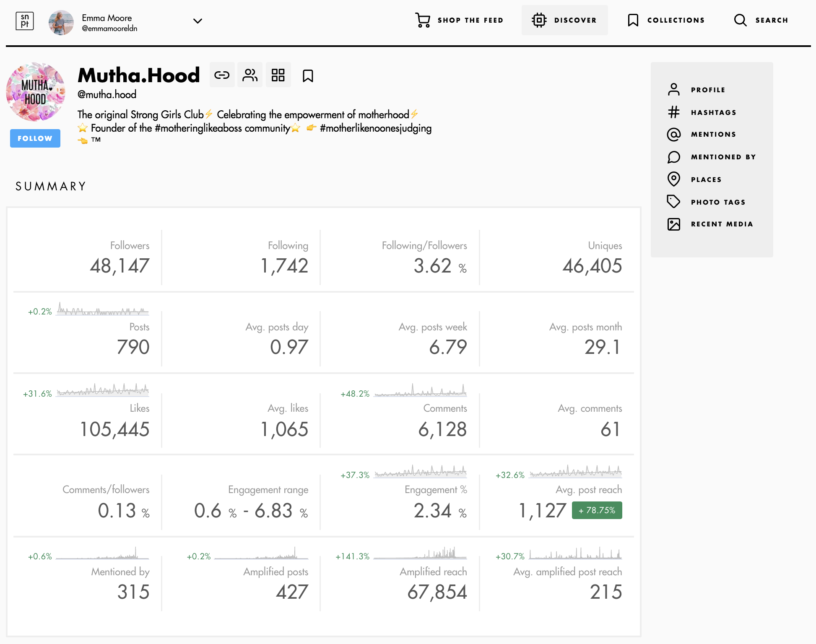Viewport: 816px width, 644px height.
Task: Copy profile link via chain icon
Action: [222, 75]
